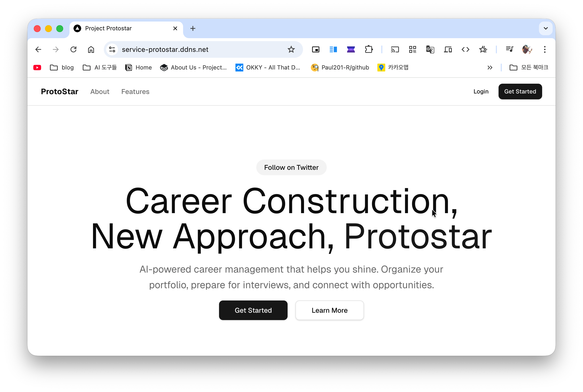Viewport: 583px width, 392px height.
Task: Go to the Features nav item
Action: 135,92
